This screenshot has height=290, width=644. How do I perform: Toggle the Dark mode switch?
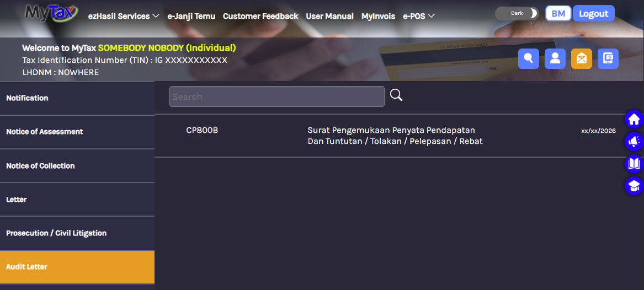point(517,13)
